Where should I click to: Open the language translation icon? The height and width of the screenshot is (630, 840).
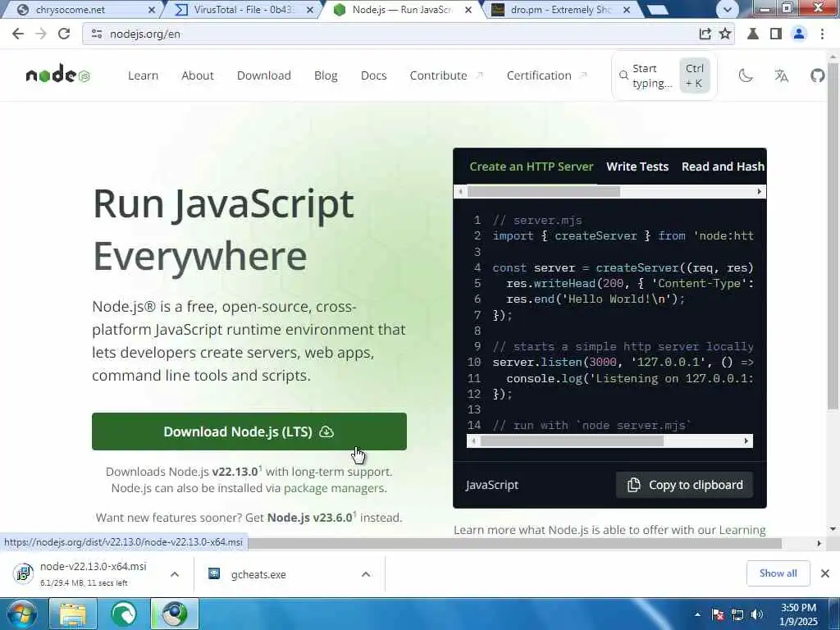[x=782, y=75]
